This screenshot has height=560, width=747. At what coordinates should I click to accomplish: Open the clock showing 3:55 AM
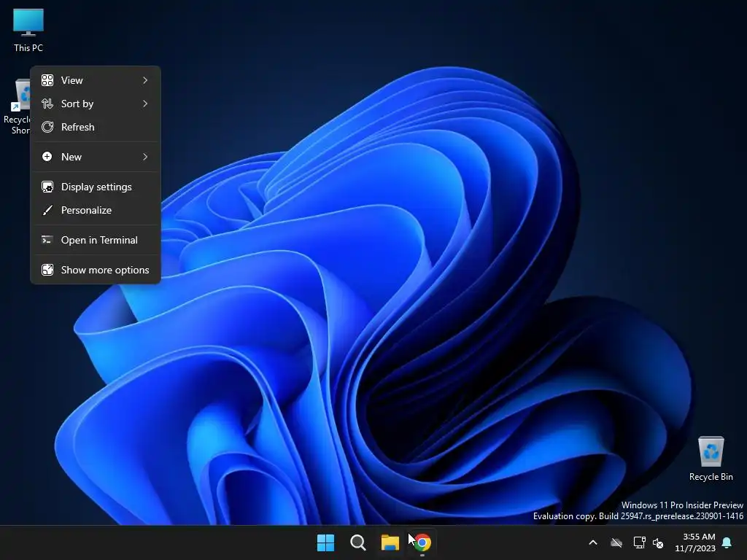pos(699,536)
